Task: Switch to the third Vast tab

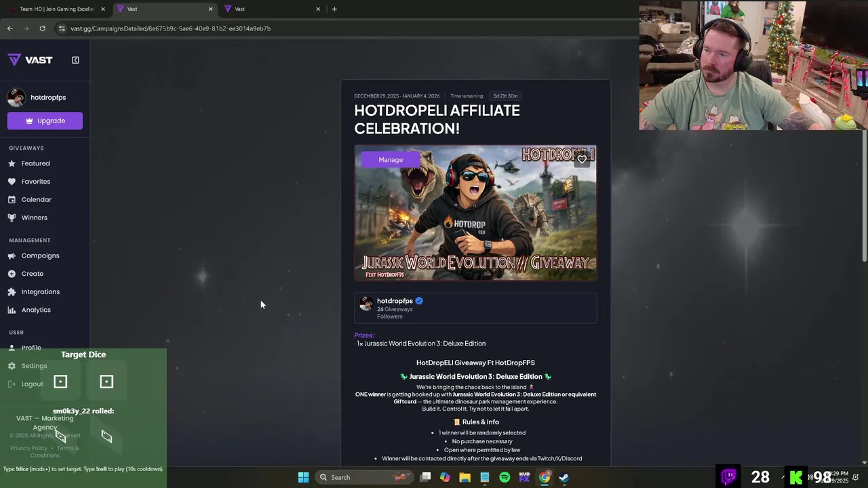Action: pos(271,9)
